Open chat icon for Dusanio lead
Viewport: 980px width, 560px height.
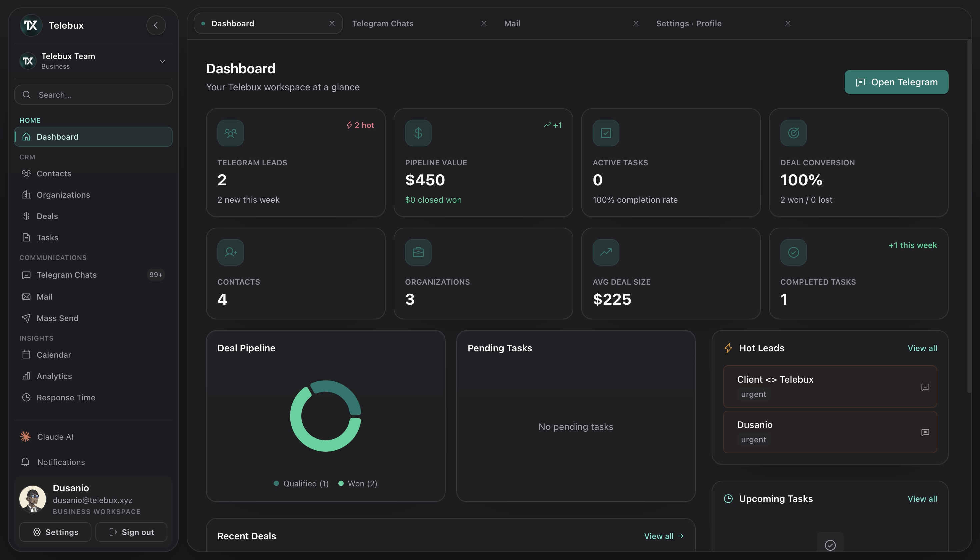tap(925, 432)
